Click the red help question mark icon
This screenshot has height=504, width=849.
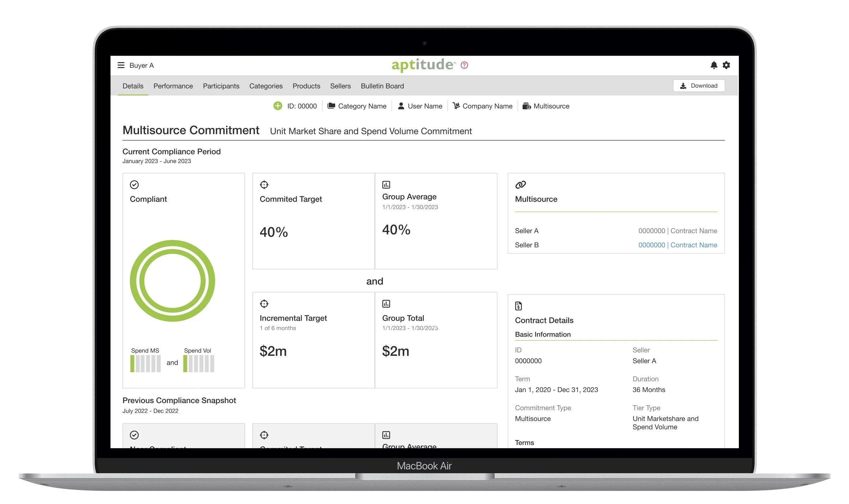click(x=464, y=65)
